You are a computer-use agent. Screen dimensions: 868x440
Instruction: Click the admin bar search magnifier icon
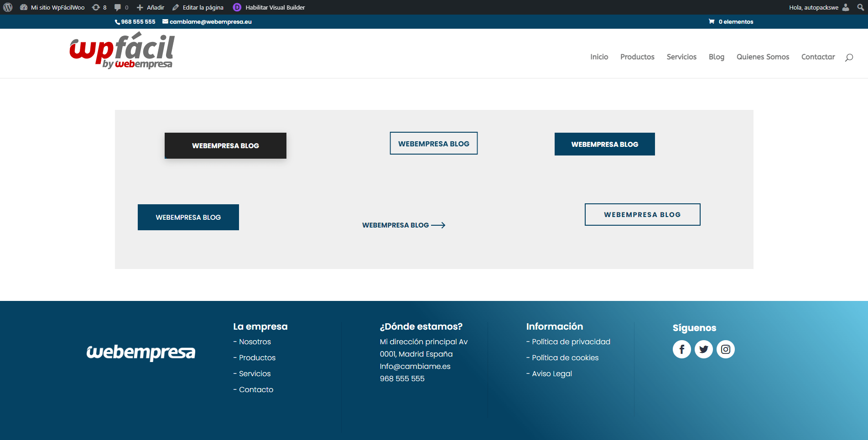tap(860, 7)
